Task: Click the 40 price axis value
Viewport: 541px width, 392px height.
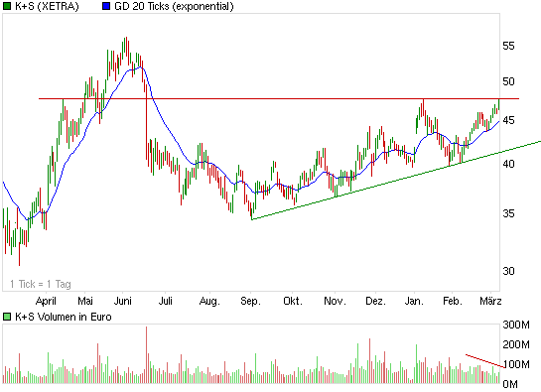Action: coord(508,164)
